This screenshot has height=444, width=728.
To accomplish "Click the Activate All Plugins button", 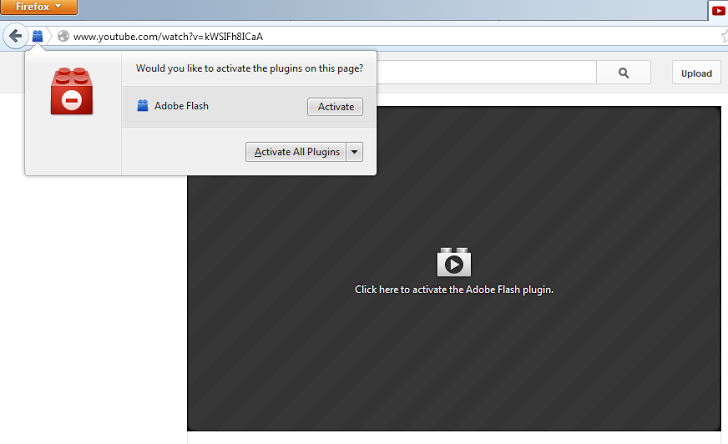I will 297,152.
